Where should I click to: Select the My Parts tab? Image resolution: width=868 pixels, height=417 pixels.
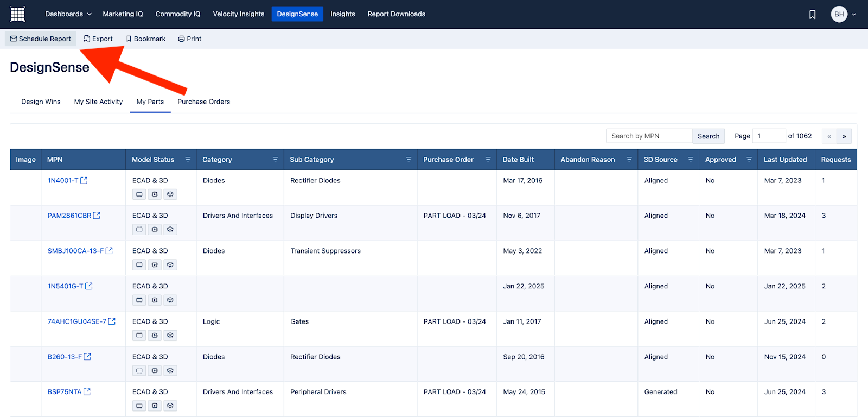tap(150, 102)
